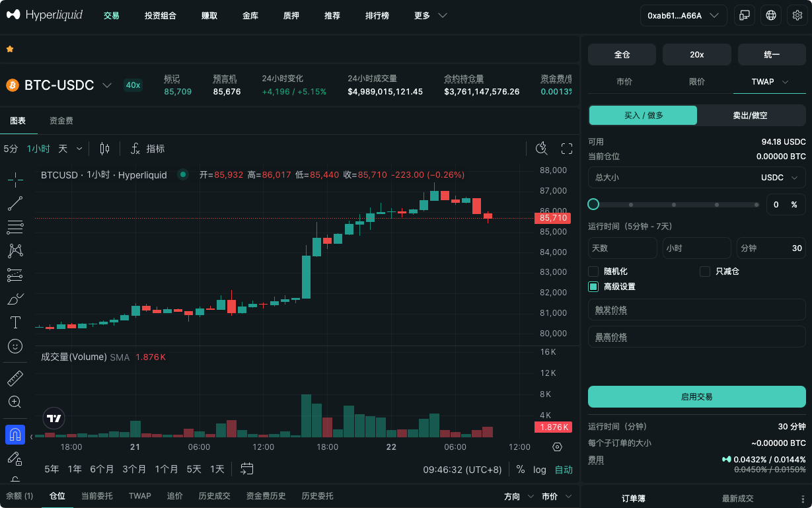Image resolution: width=812 pixels, height=508 pixels.
Task: Toggle percent scale on chart
Action: (521, 470)
